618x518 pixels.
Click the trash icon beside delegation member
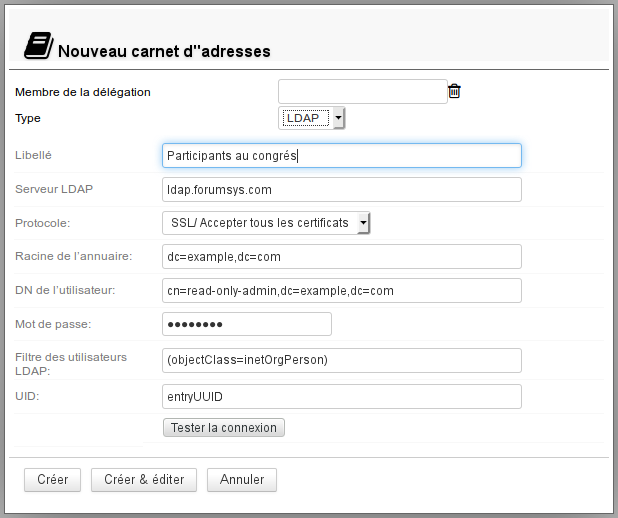[454, 91]
